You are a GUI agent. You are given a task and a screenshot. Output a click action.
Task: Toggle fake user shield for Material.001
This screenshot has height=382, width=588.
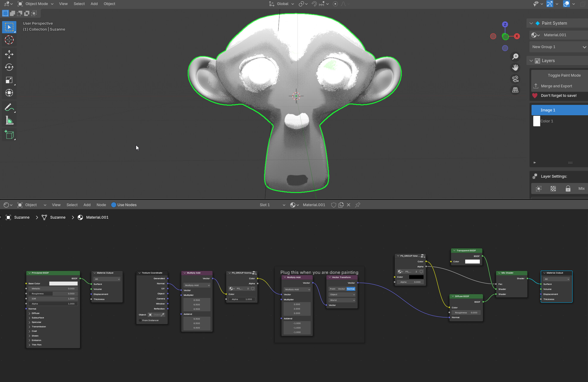coord(334,205)
